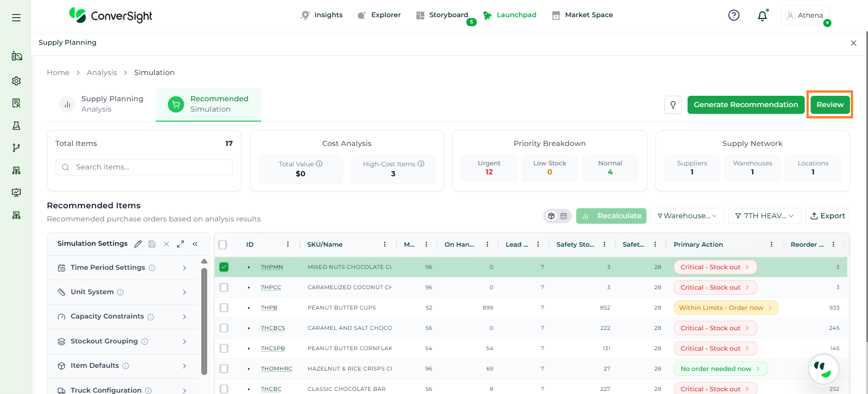868x394 pixels.
Task: Toggle the select-all header checkbox
Action: coord(223,244)
